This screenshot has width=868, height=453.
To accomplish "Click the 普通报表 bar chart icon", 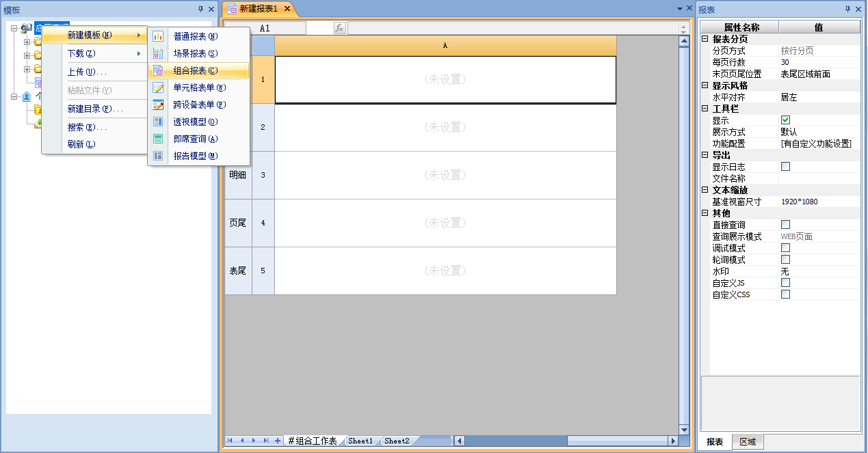I will coord(158,36).
